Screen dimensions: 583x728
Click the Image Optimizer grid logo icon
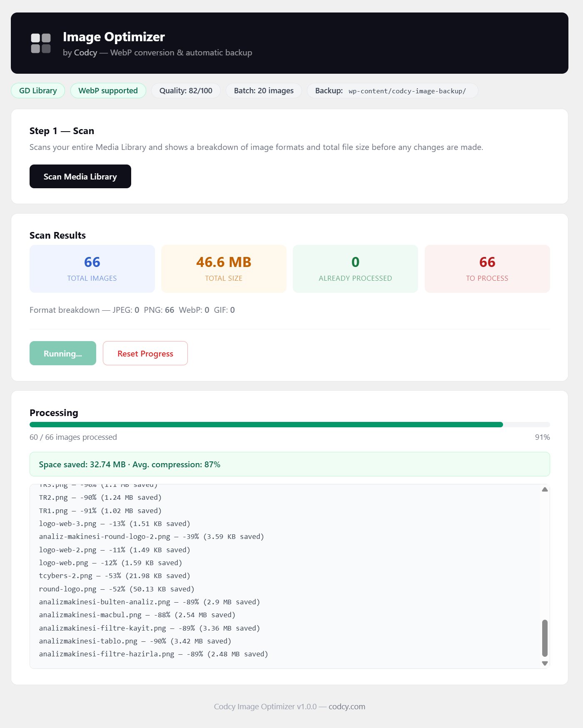pos(41,43)
